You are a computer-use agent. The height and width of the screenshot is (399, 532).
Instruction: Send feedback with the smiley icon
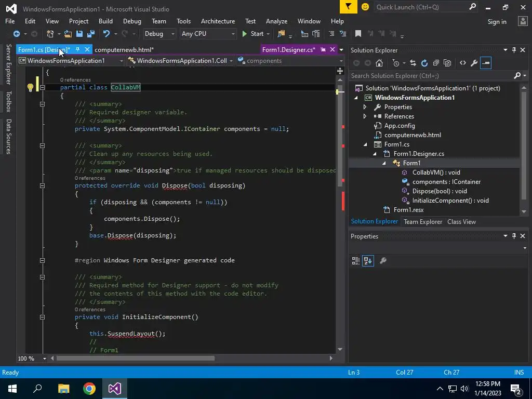(365, 7)
